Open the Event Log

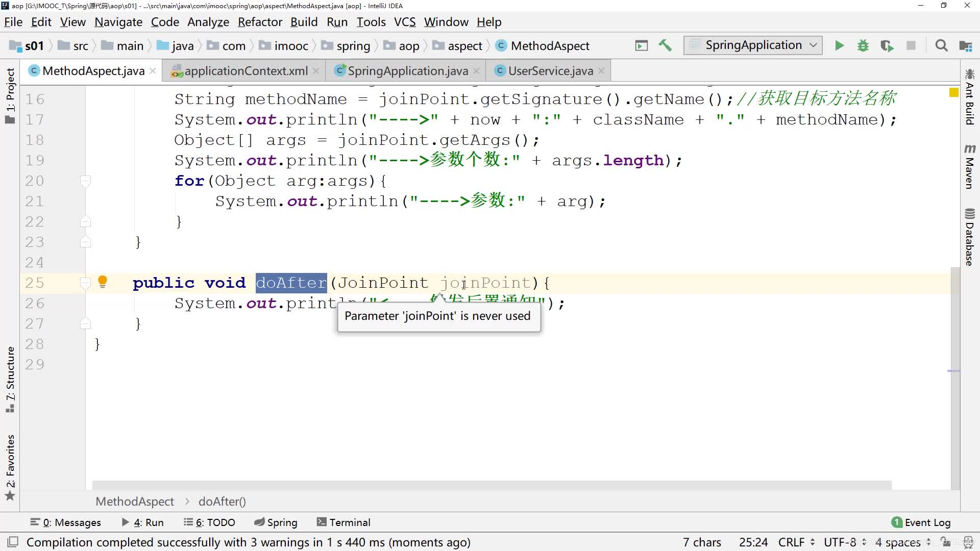pyautogui.click(x=921, y=522)
